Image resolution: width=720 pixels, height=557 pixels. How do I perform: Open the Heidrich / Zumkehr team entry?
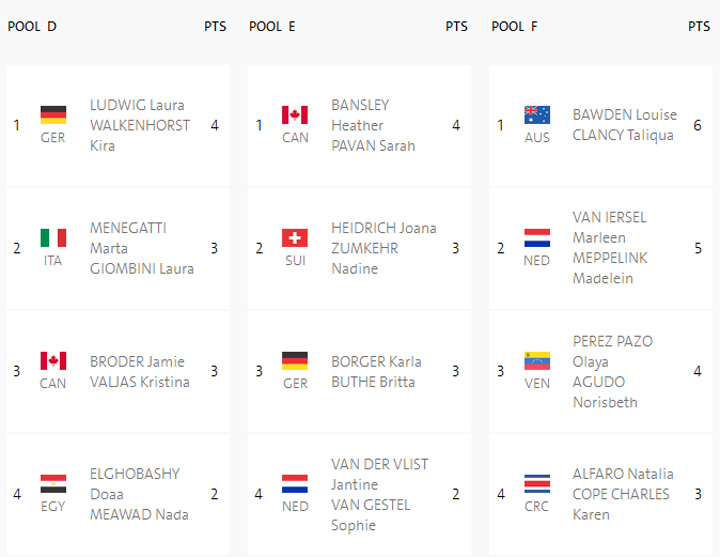coord(383,248)
